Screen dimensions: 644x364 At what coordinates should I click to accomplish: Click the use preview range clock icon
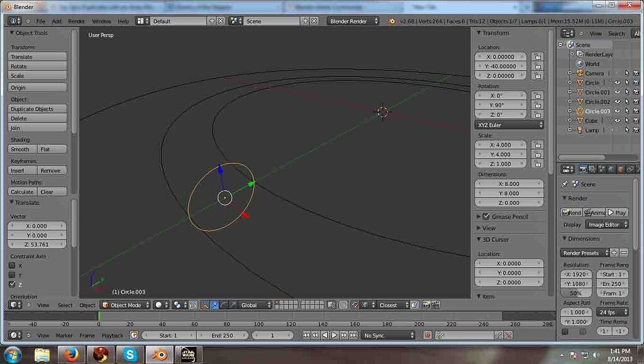coord(134,335)
